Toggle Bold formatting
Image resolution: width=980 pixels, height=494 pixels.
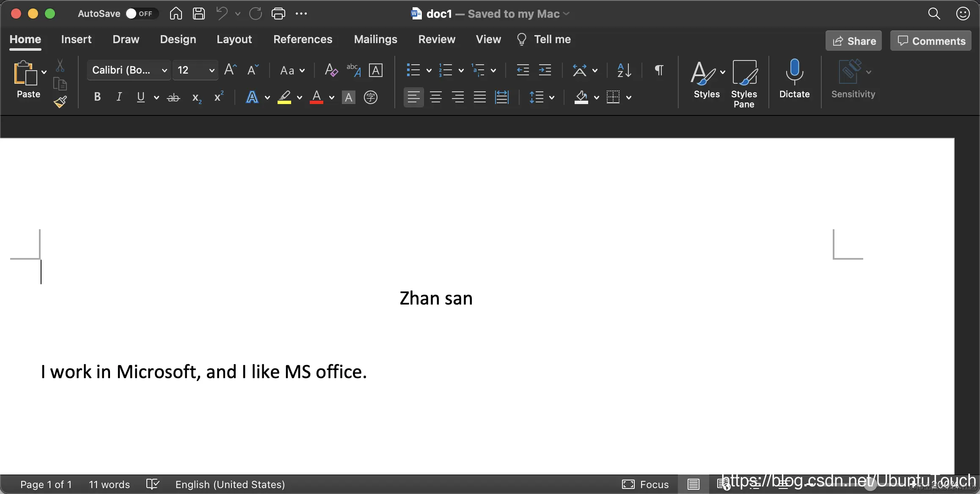pyautogui.click(x=97, y=97)
